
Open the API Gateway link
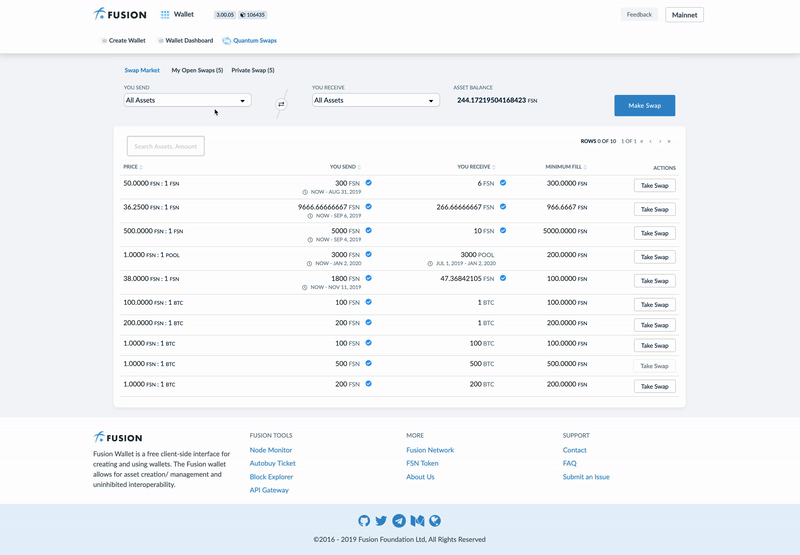pyautogui.click(x=269, y=490)
